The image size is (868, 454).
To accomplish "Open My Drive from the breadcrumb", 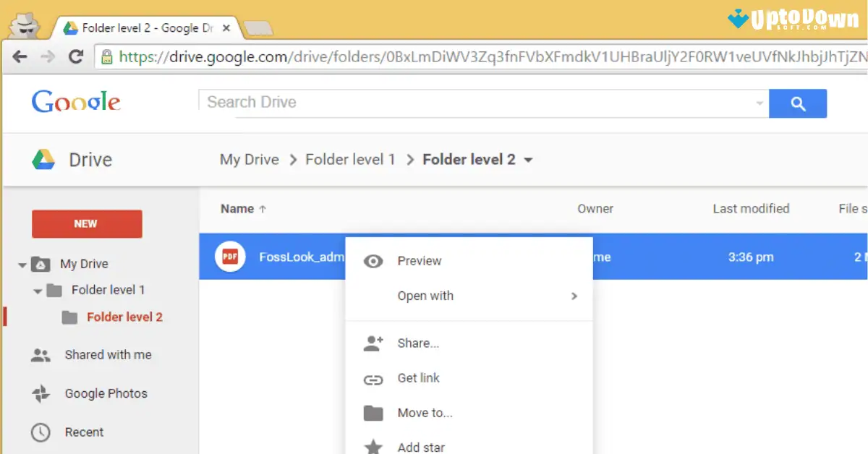I will point(249,159).
